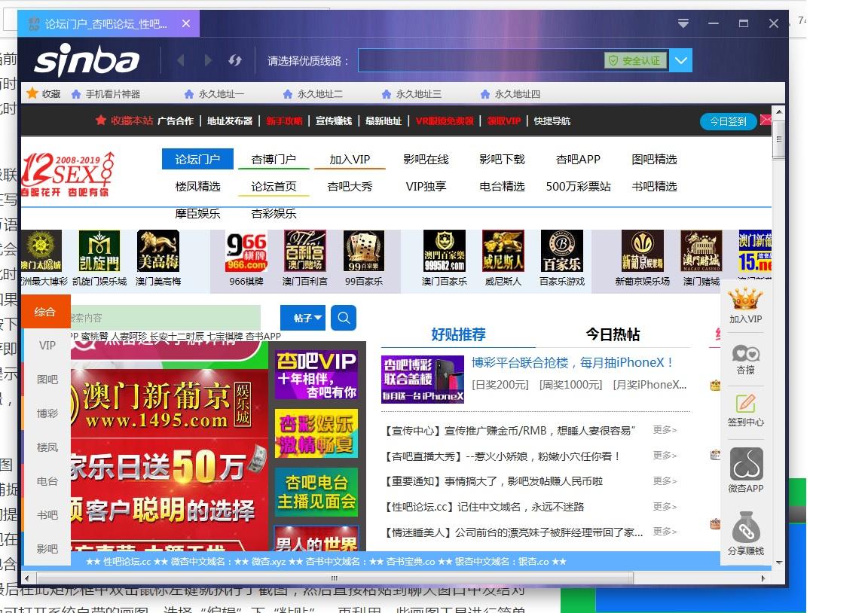Screen dimensions: 868x613
Task: Select the 加入VIP navigation item
Action: pyautogui.click(x=350, y=160)
